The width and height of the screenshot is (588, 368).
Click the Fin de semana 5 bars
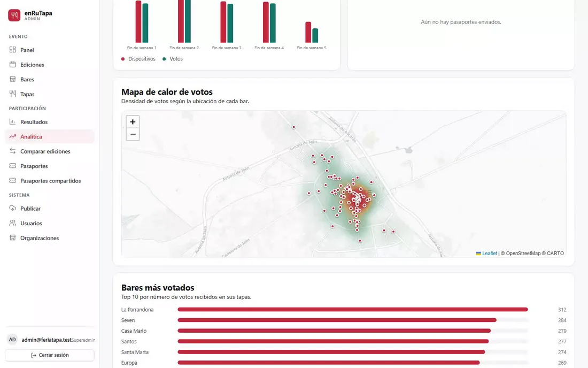pos(312,32)
